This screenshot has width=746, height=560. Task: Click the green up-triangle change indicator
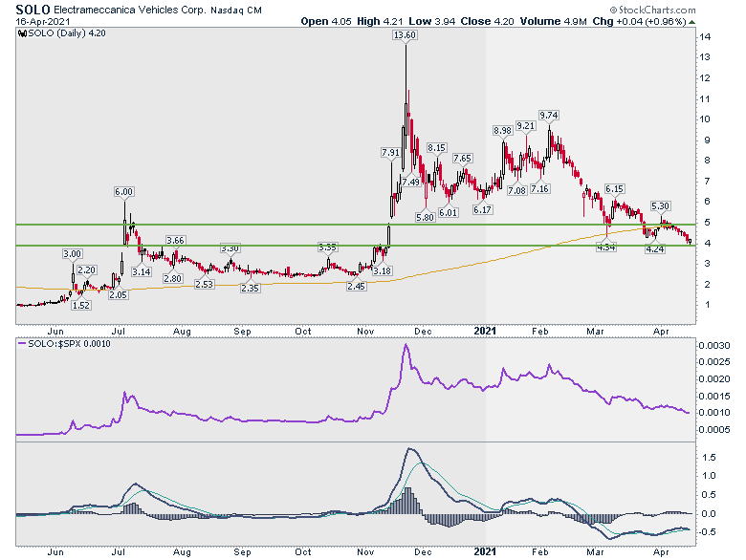click(x=691, y=22)
